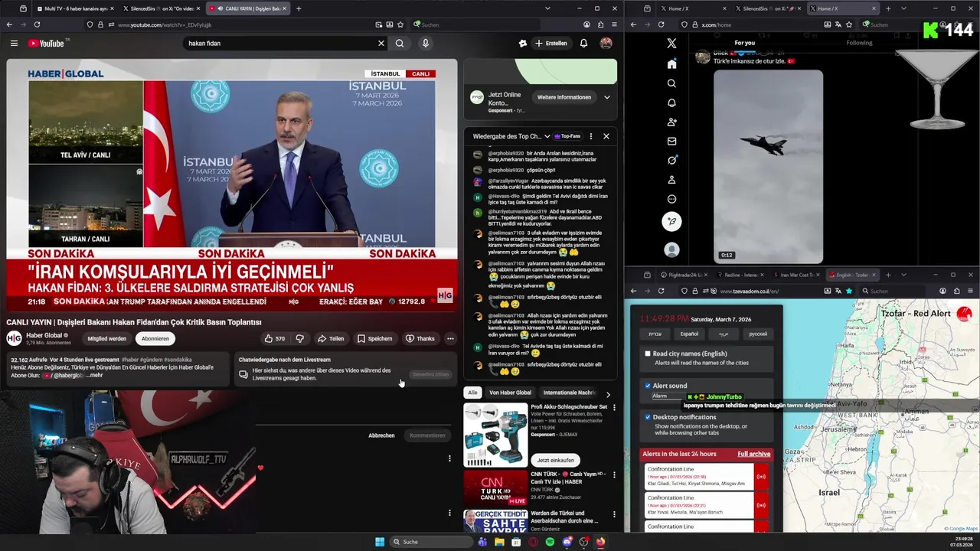Click the Speichern save button
Image resolution: width=980 pixels, height=551 pixels.
[x=374, y=338]
